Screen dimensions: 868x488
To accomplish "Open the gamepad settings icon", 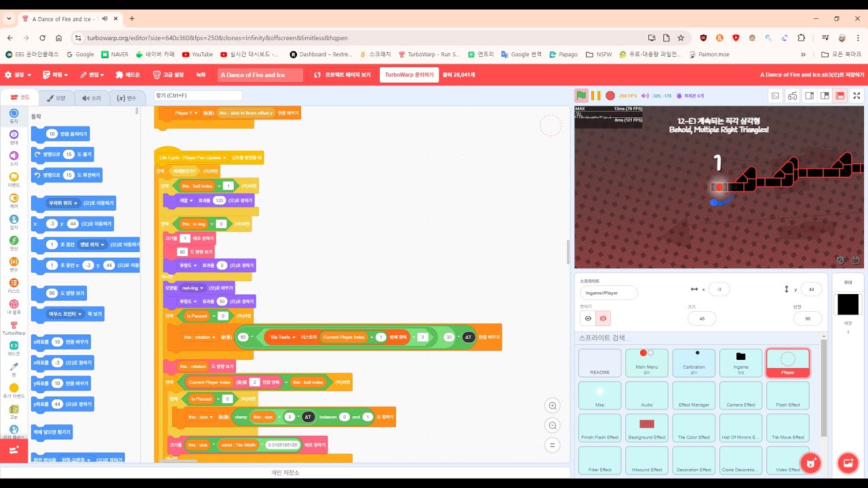I will coord(792,96).
